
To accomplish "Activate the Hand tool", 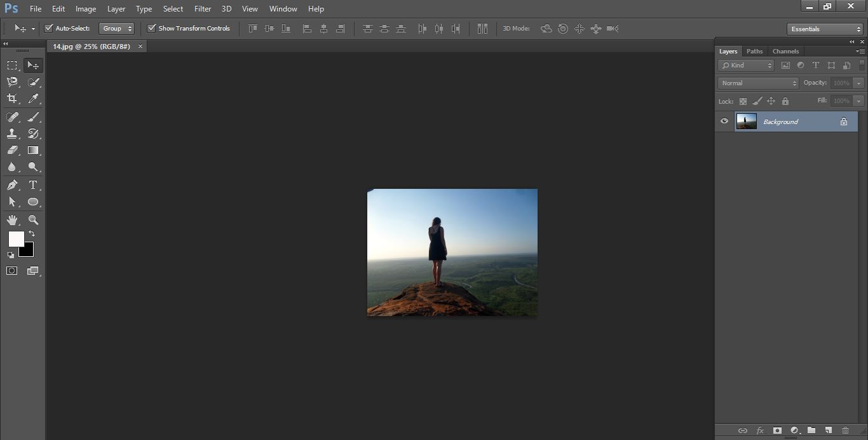I will pyautogui.click(x=11, y=219).
